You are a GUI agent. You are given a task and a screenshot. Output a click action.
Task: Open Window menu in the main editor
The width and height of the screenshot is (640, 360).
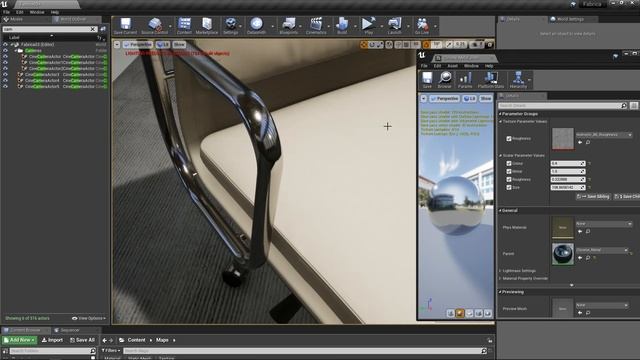37,12
